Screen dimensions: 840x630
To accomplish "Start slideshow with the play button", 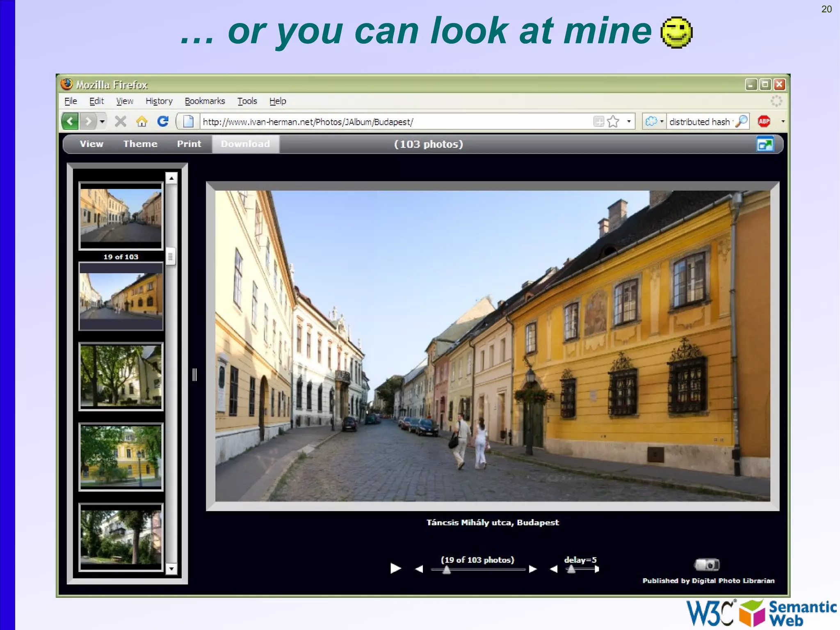I will click(395, 568).
